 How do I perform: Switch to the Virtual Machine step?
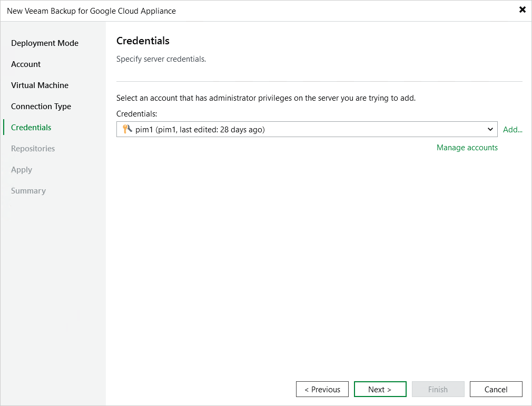pos(40,85)
